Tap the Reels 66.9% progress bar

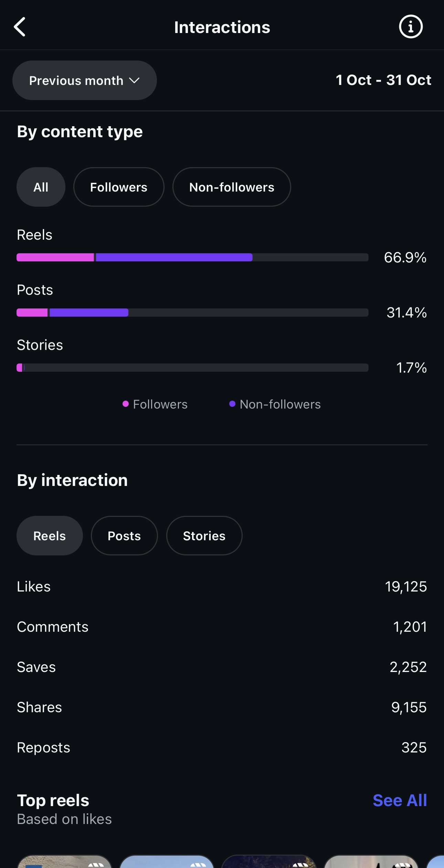[192, 257]
